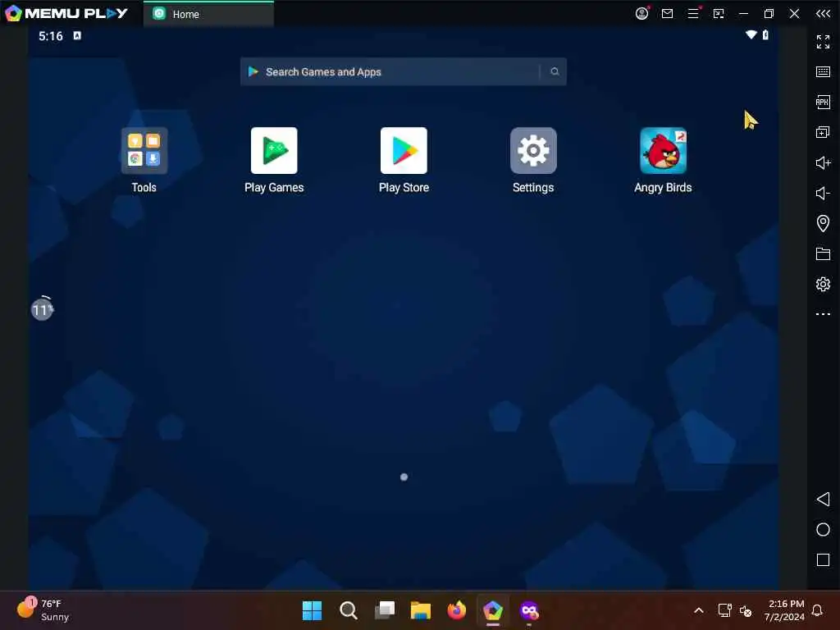Screen dimensions: 840x630
Task: Open Windows taskbar search
Action: point(348,610)
